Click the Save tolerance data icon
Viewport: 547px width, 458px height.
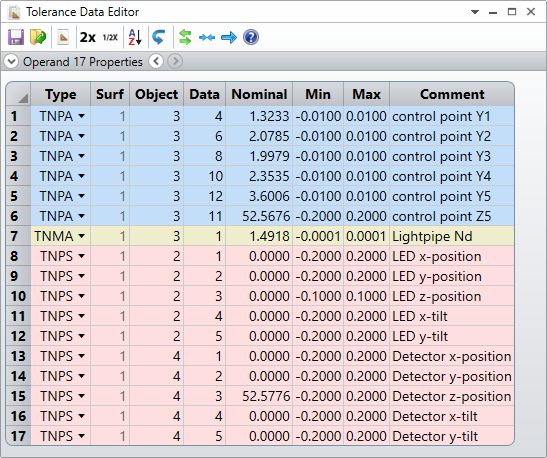click(16, 37)
